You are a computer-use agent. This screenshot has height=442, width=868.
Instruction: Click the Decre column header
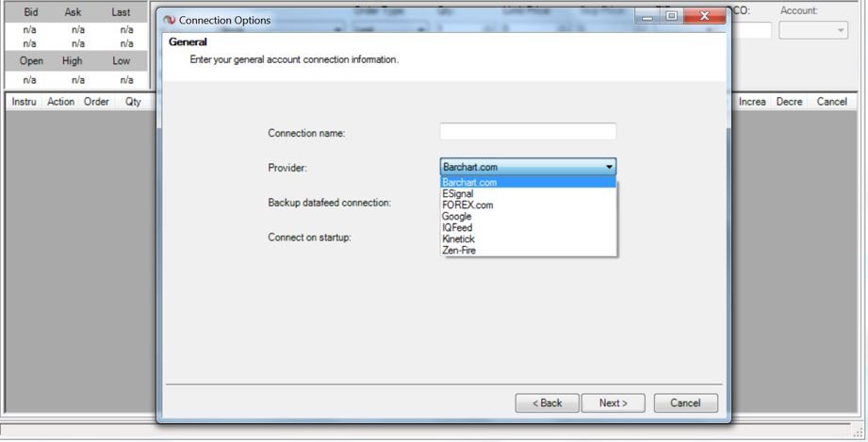[x=789, y=102]
